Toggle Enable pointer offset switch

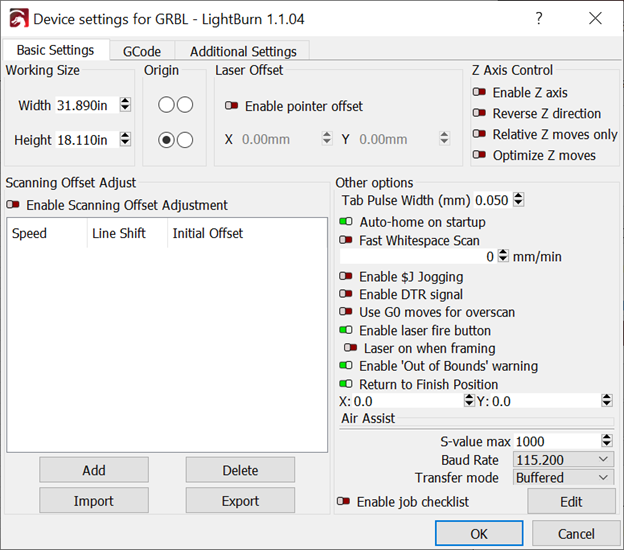tap(231, 106)
